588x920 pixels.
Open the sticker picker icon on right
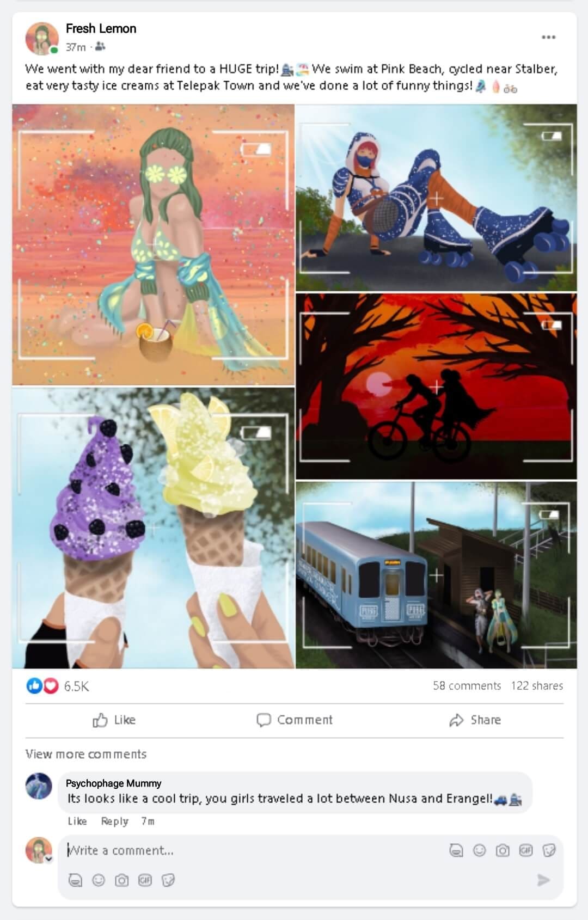549,850
